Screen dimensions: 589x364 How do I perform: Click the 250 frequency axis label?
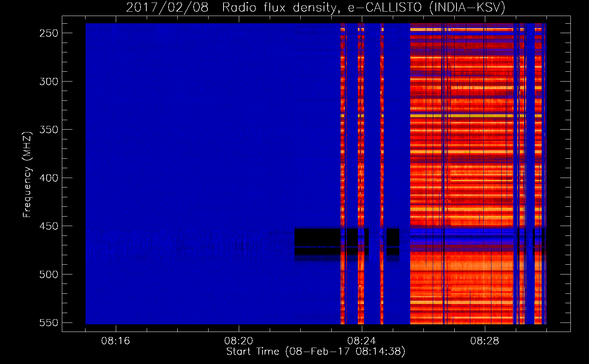click(49, 33)
